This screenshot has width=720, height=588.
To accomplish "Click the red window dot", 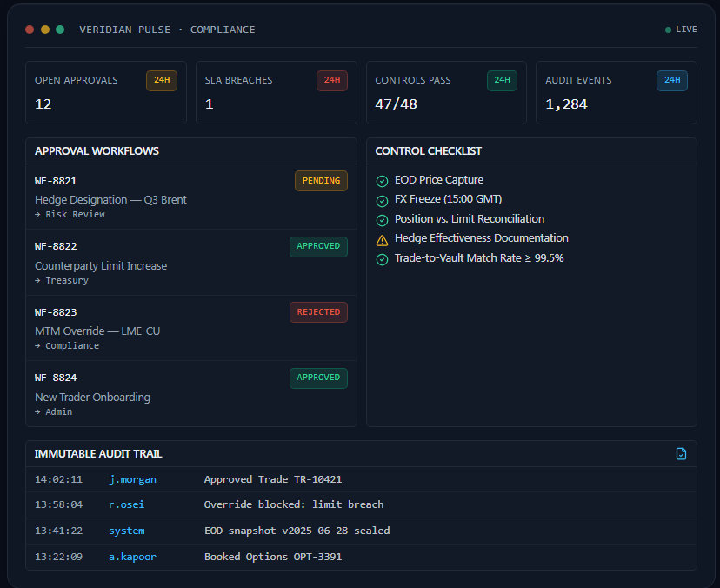I will [30, 30].
